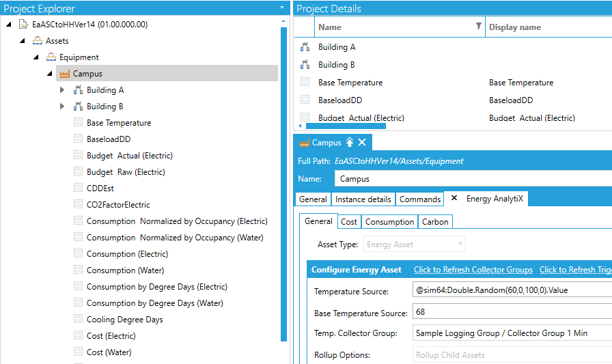
Task: Open the Consumption sub-tab
Action: tap(389, 222)
